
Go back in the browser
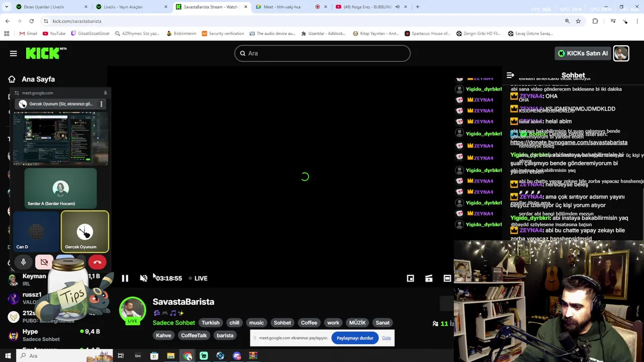pyautogui.click(x=7, y=21)
